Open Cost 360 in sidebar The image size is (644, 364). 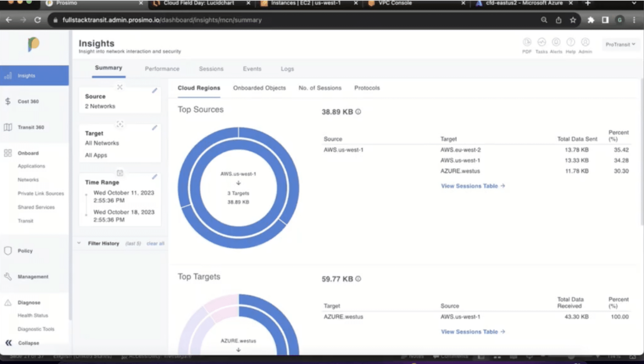click(x=28, y=101)
